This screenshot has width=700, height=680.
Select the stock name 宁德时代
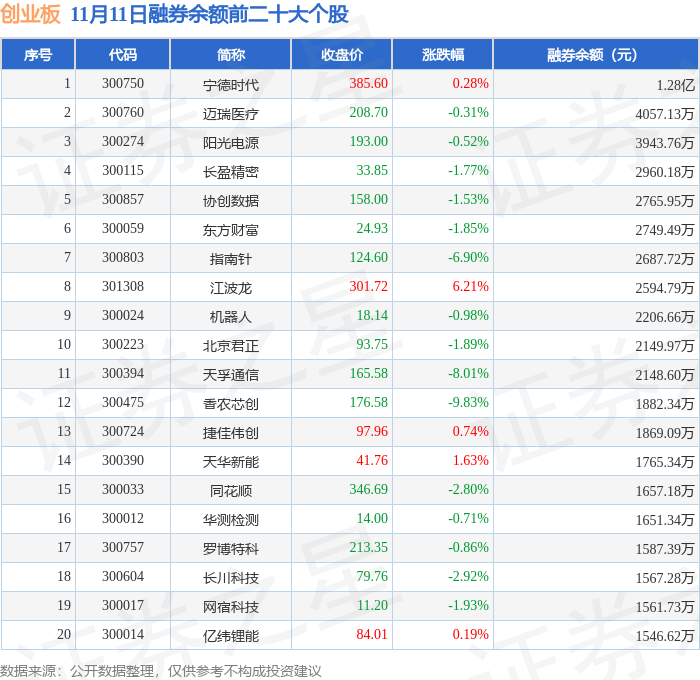pyautogui.click(x=231, y=84)
